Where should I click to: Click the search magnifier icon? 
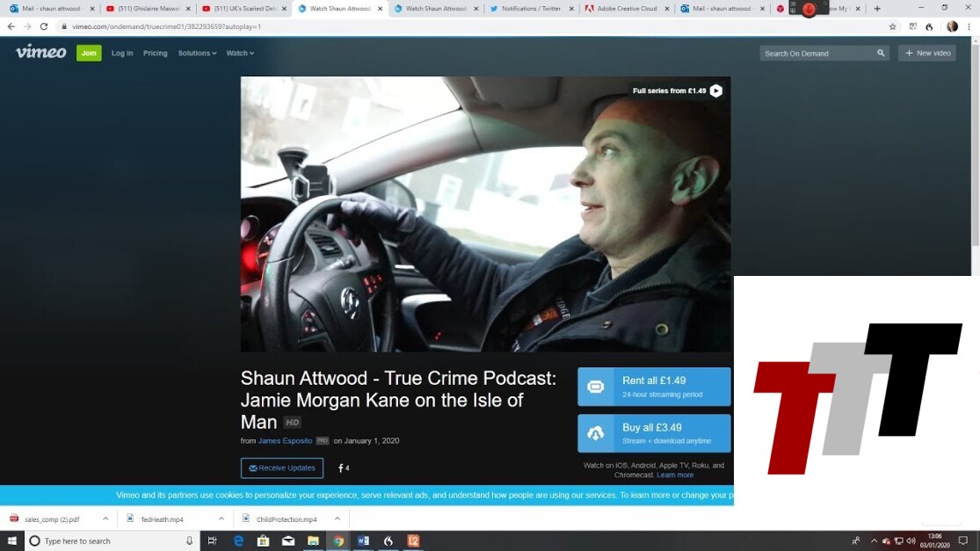881,54
